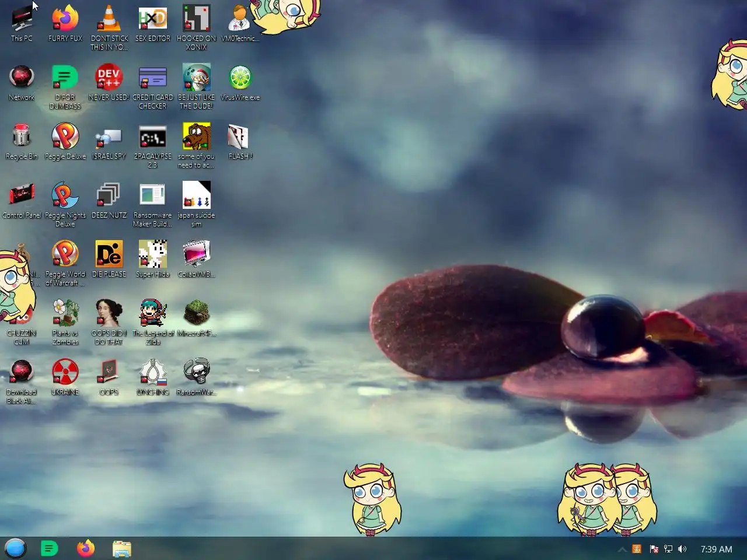747x560 pixels.
Task: Select the lone Star Butterfly mascot at bottom center
Action: 372,499
